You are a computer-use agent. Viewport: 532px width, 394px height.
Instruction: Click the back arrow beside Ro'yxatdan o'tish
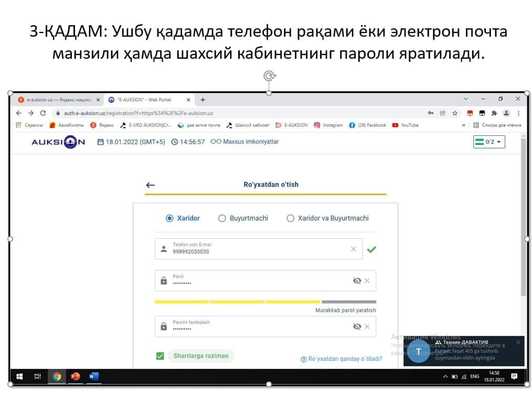tap(150, 185)
